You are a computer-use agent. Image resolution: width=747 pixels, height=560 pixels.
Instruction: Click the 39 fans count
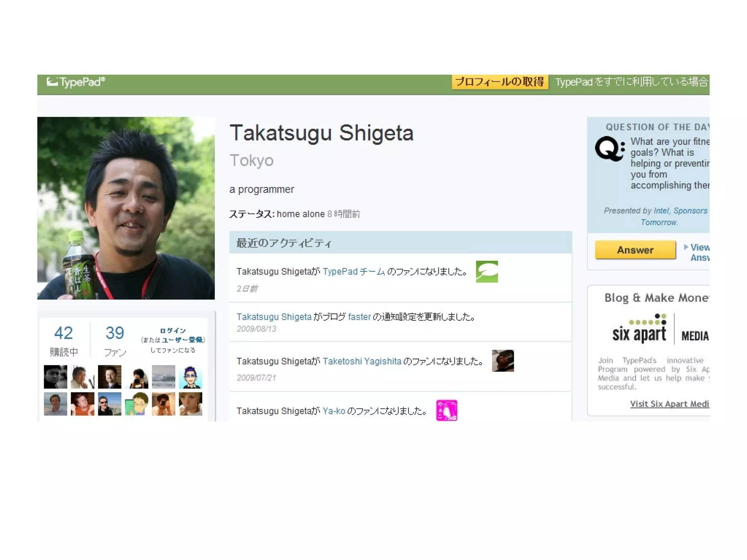(x=115, y=333)
